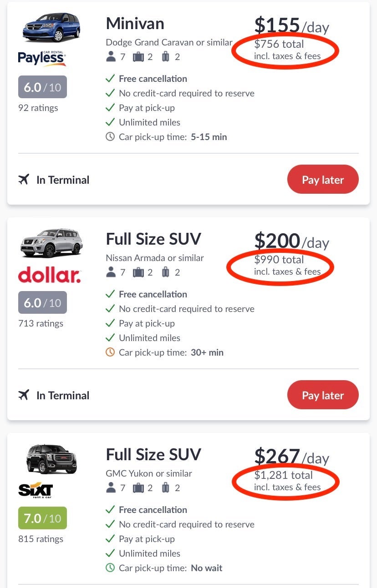The height and width of the screenshot is (588, 377).
Task: Click the Payless car rental logo
Action: click(x=42, y=58)
